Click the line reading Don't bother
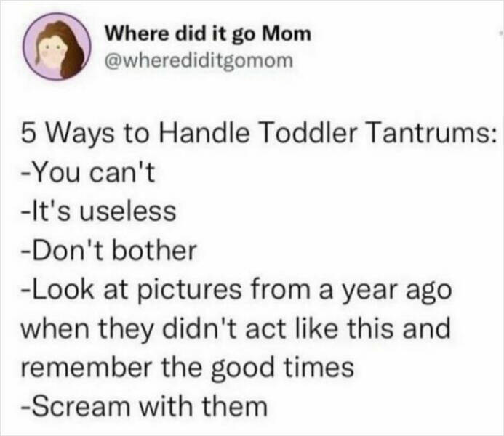This screenshot has height=436, width=504. 109,250
